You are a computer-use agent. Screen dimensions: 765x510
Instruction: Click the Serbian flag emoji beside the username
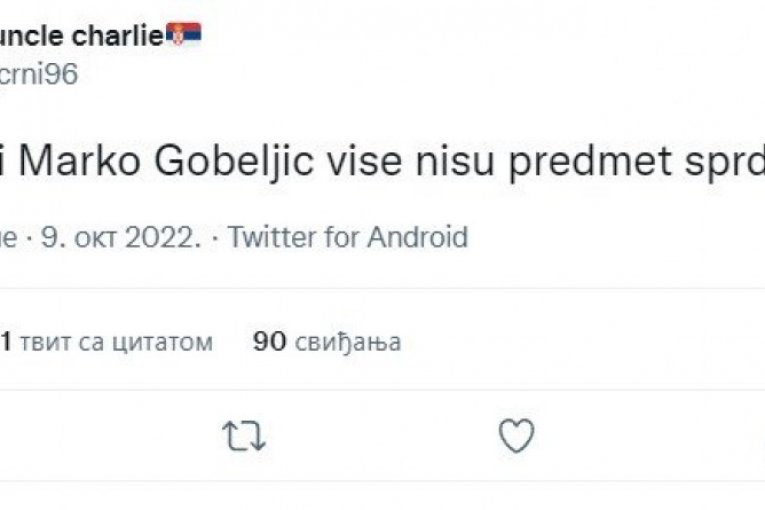coord(183,35)
